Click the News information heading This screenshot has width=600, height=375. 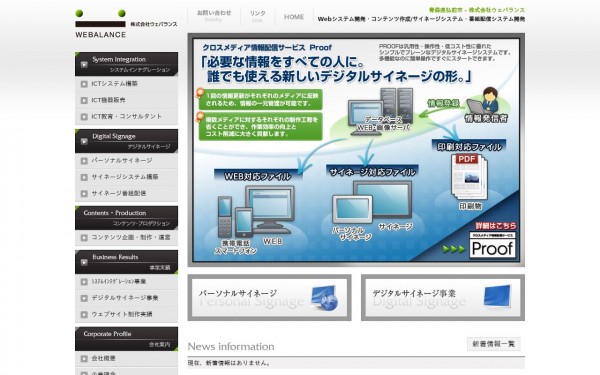pyautogui.click(x=231, y=346)
